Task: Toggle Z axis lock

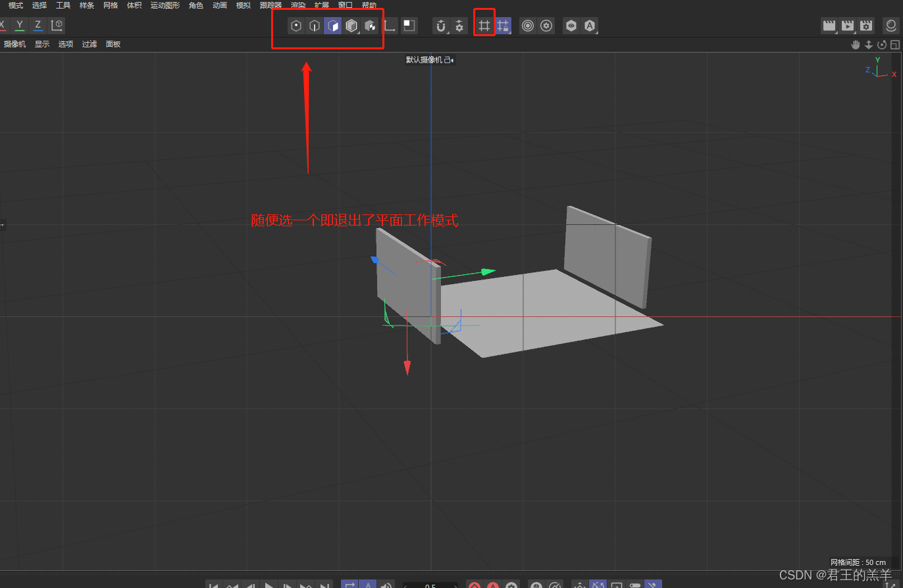Action: 38,26
